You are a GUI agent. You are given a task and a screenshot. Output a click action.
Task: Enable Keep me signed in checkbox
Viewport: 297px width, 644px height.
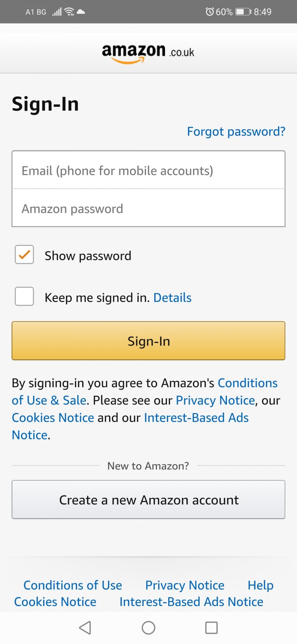(25, 296)
